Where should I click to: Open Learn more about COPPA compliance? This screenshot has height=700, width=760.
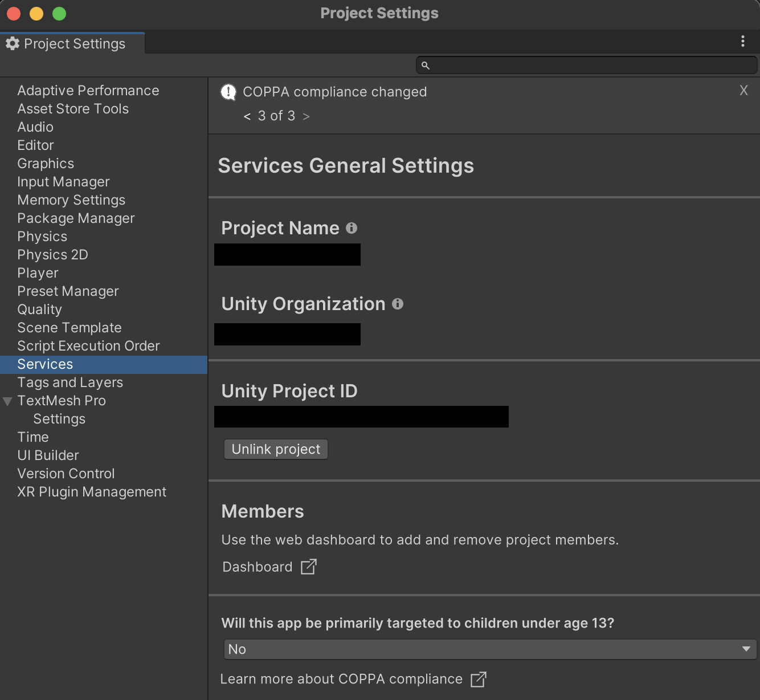pos(341,679)
